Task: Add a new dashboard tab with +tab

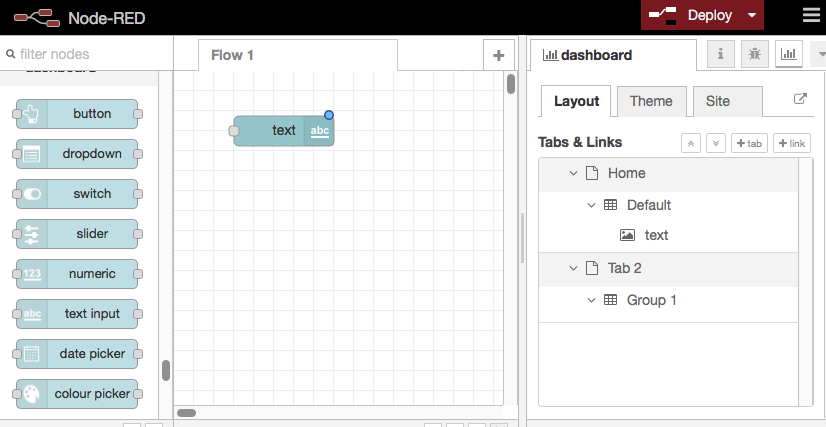Action: 749,143
